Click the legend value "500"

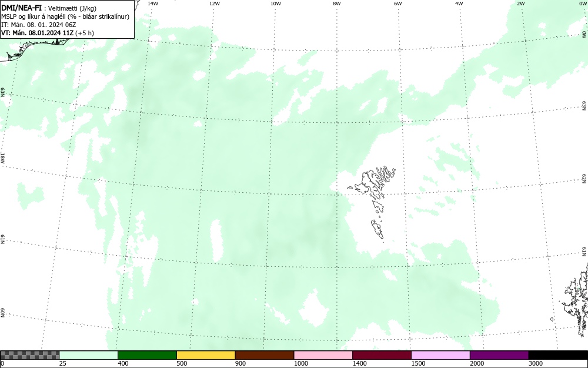182,363
